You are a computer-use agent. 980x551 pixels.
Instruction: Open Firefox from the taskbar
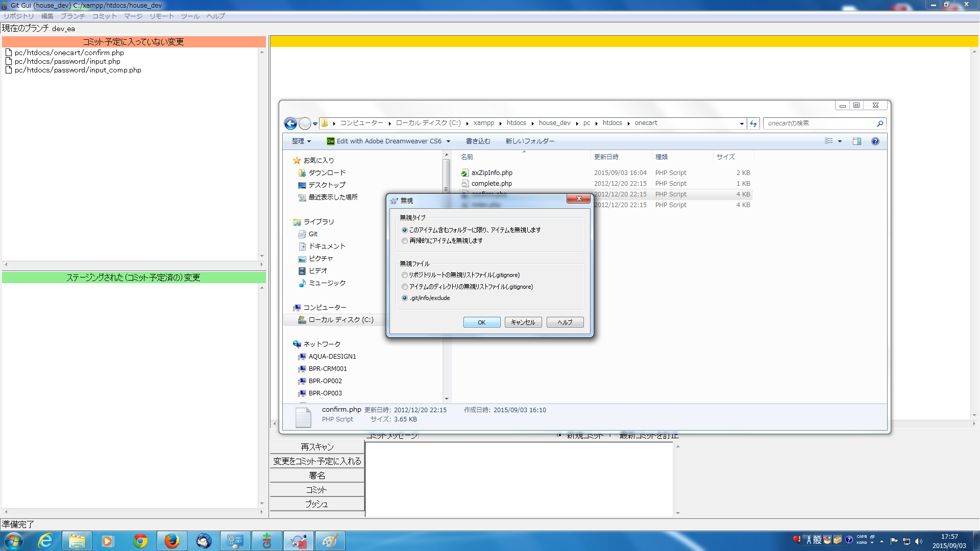(x=172, y=541)
